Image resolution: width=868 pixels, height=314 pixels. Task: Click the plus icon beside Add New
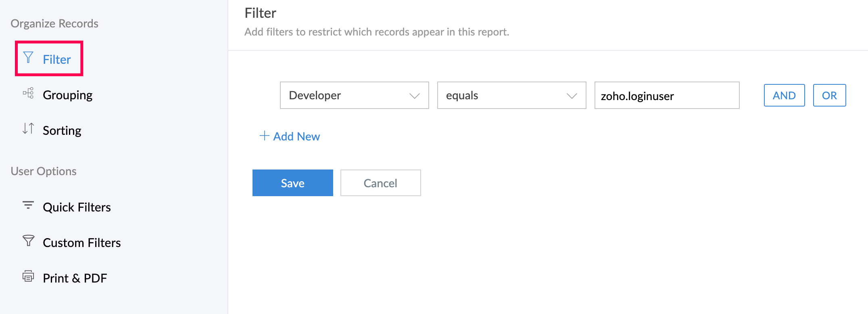pyautogui.click(x=264, y=136)
